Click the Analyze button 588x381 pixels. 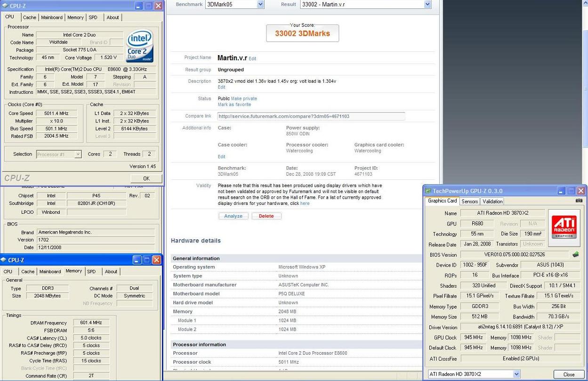coord(233,216)
